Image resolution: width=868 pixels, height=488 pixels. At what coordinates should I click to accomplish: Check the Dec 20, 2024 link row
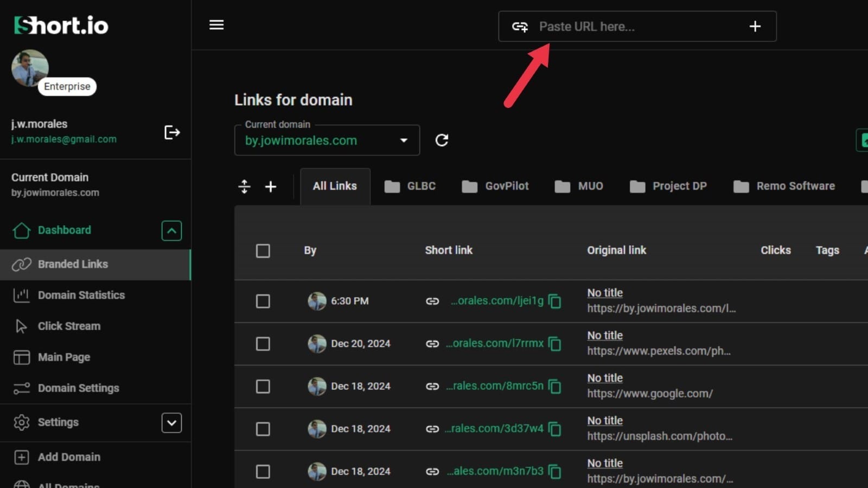[x=263, y=344]
